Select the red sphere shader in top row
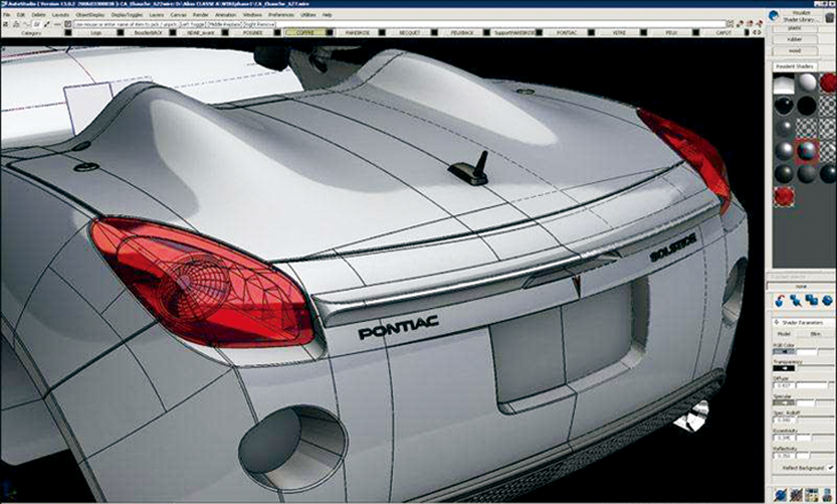This screenshot has width=837, height=504. pyautogui.click(x=827, y=82)
